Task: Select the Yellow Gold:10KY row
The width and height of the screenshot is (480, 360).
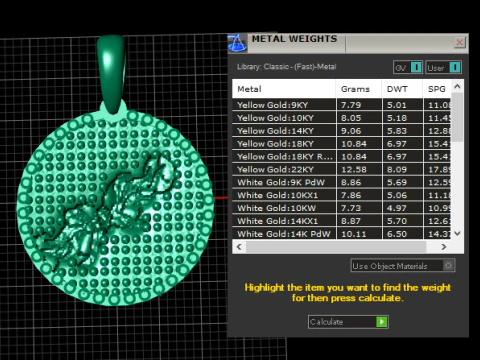Action: click(342, 118)
